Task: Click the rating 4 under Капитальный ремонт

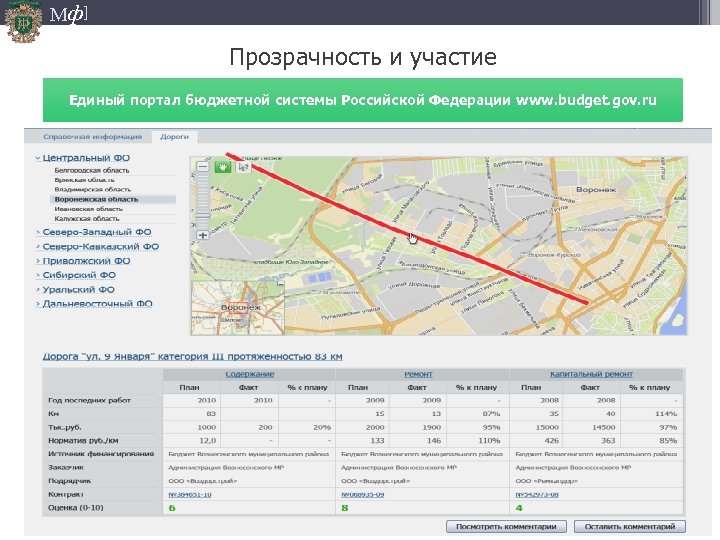Action: pyautogui.click(x=519, y=508)
